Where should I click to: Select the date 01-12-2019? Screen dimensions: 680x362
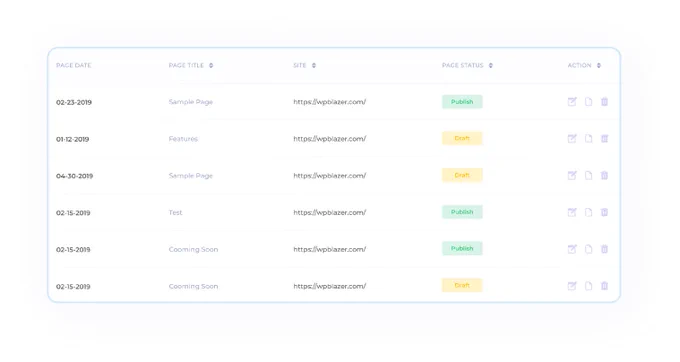pyautogui.click(x=72, y=139)
